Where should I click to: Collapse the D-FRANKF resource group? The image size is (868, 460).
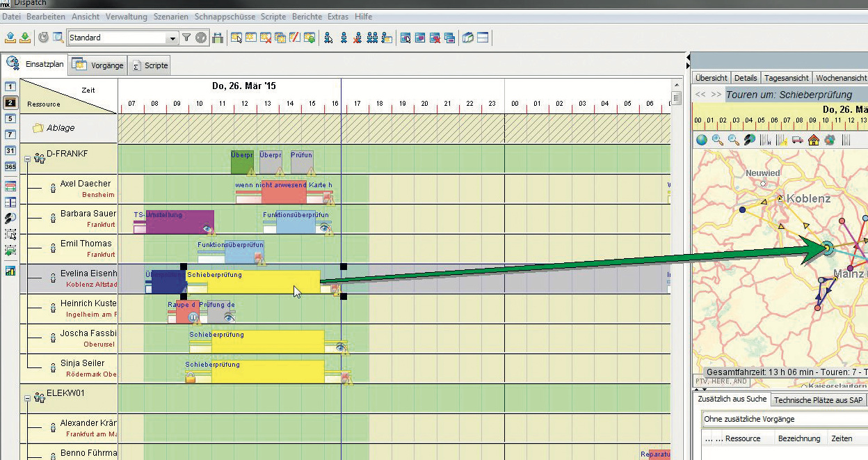click(28, 159)
